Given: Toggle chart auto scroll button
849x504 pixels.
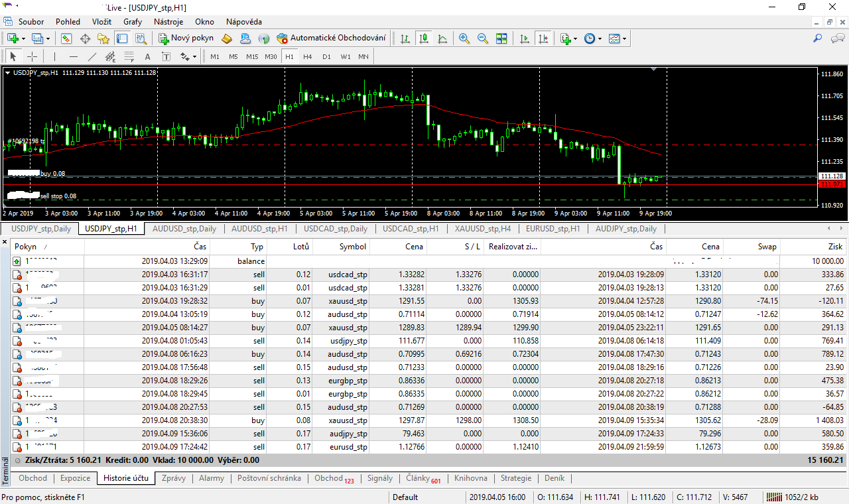Looking at the screenshot, I should coord(525,38).
